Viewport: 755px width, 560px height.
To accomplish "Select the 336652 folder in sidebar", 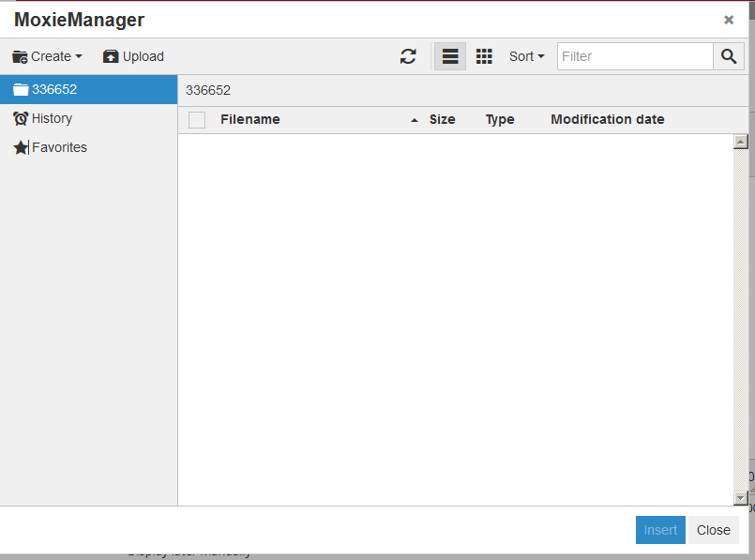I will point(88,89).
